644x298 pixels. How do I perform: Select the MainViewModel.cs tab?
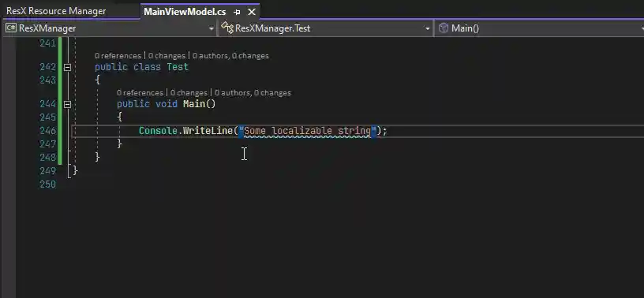pos(185,12)
